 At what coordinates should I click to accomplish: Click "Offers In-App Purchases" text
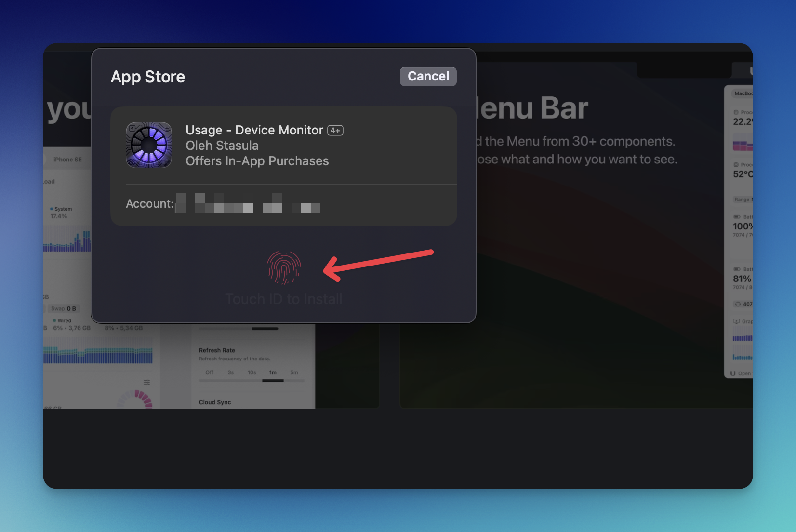[257, 161]
